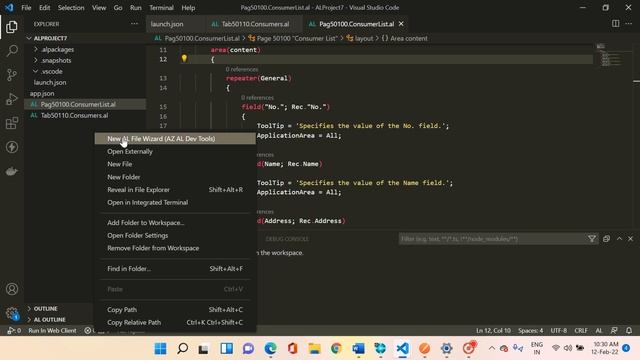This screenshot has width=640, height=360.
Task: Collapse the ALPROJECT7 folder root
Action: point(85,38)
